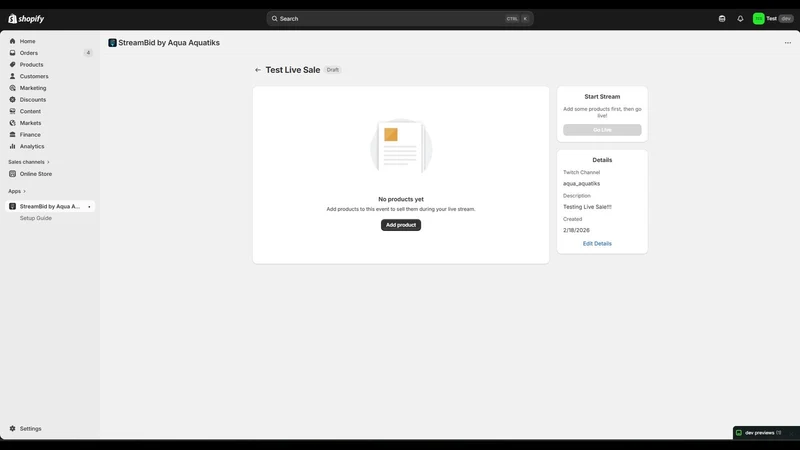Open Setup Guide under StreamBid
The image size is (800, 450).
click(36, 218)
